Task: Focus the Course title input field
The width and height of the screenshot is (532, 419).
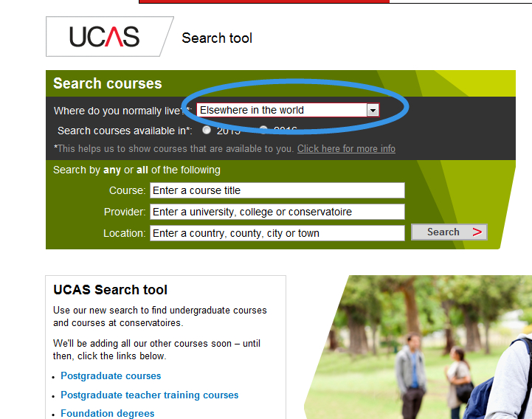Action: click(x=277, y=190)
